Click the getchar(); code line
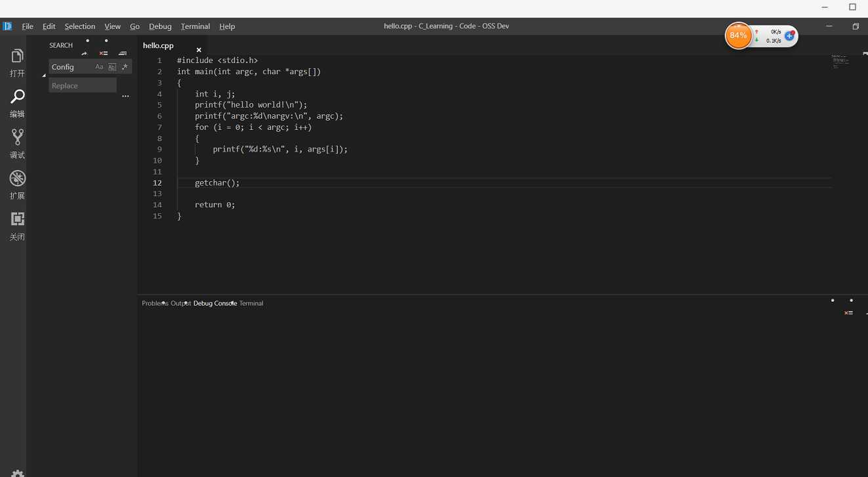This screenshot has width=868, height=477. (x=217, y=183)
